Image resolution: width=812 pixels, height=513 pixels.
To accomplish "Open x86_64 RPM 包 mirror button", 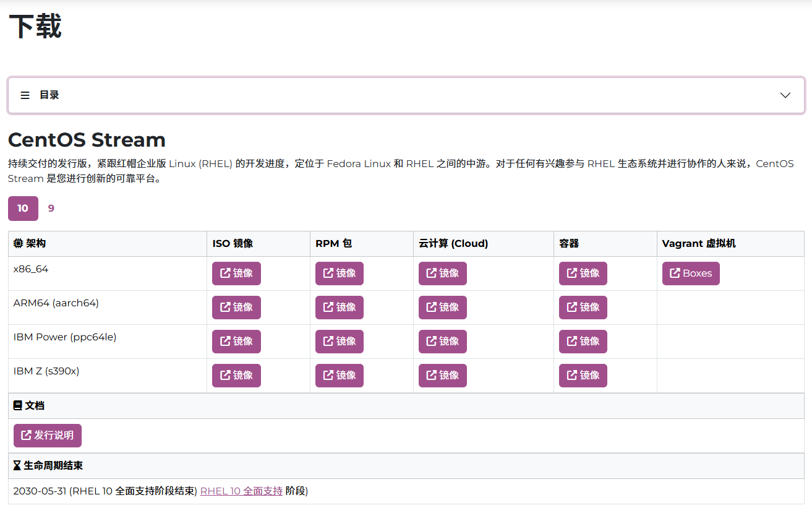I will tap(340, 274).
